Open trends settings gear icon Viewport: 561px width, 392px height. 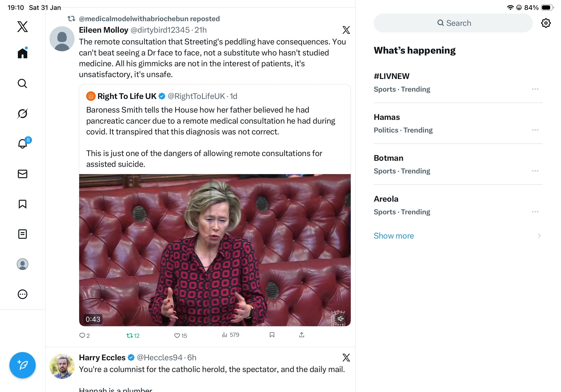click(x=545, y=23)
